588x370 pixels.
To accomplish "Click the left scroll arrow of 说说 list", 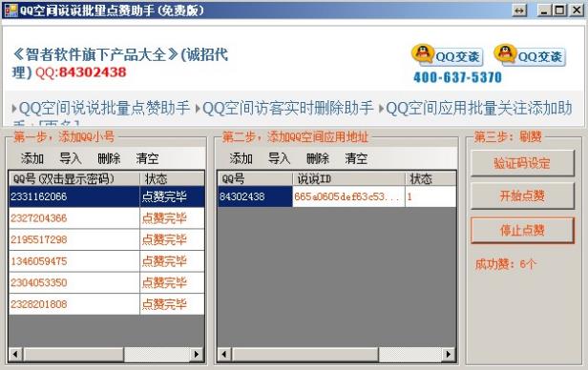I will point(224,354).
